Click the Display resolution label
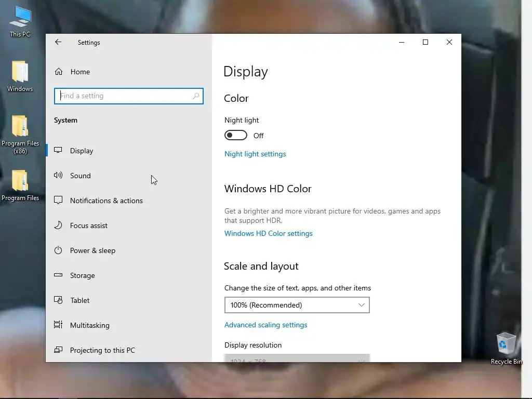This screenshot has width=532, height=399. [253, 345]
